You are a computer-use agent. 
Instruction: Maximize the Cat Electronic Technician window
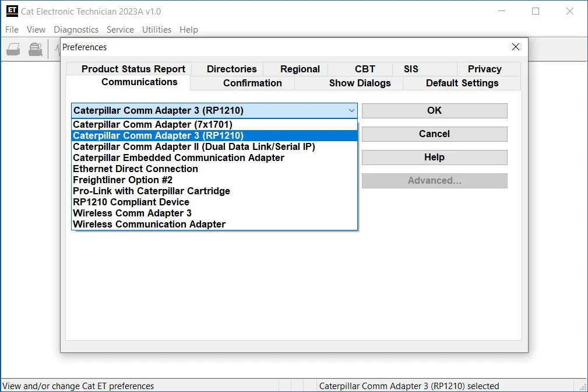pos(536,11)
